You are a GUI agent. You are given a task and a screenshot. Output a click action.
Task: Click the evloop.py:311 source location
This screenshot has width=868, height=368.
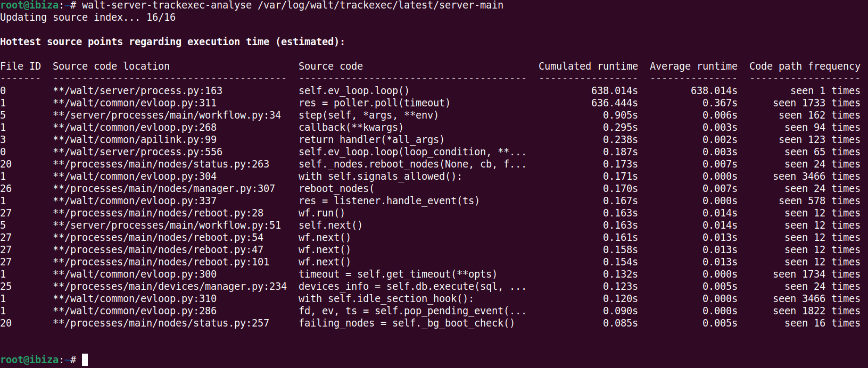click(135, 103)
